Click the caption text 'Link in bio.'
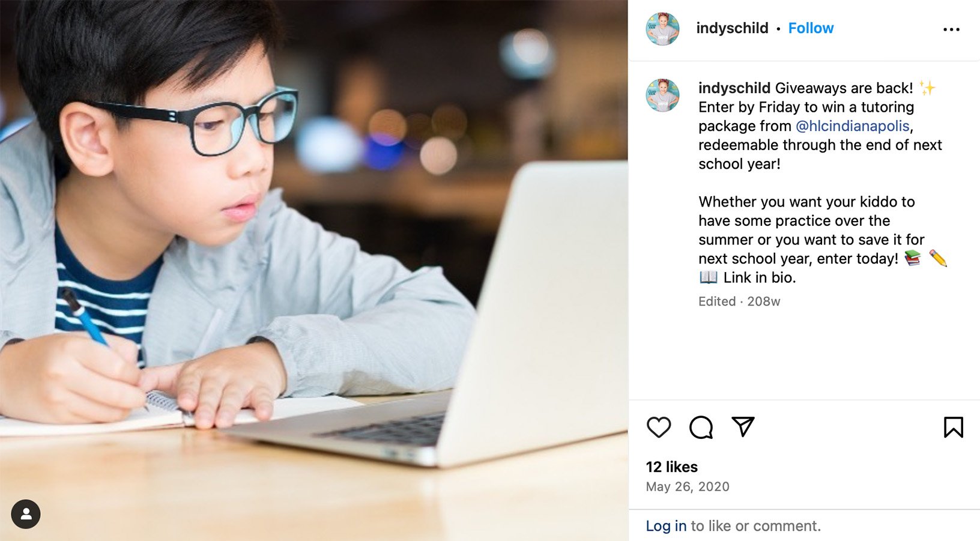Screen dimensions: 980x541 [760, 277]
